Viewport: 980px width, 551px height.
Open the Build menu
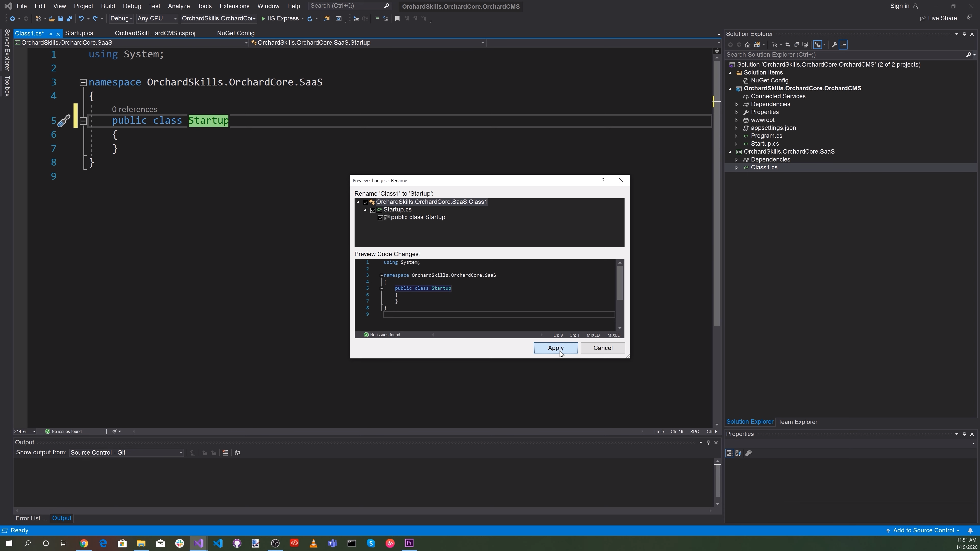[108, 6]
